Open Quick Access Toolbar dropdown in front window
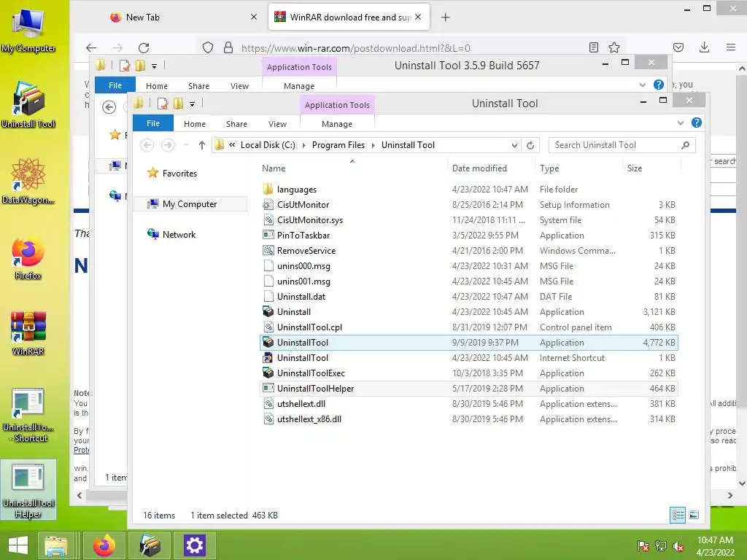Viewport: 747px width, 560px height. 192,104
